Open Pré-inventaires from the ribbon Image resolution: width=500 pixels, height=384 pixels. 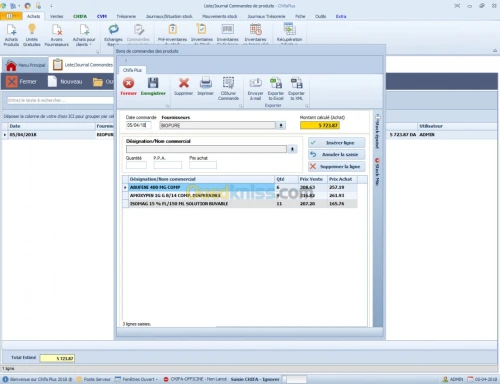pos(172,34)
